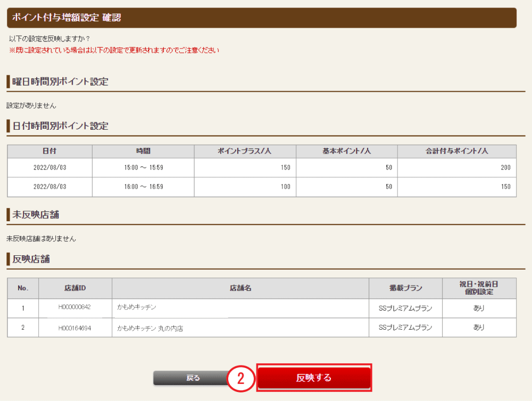Select the 2022/08/03 date in 15:00 row
This screenshot has height=401, width=532.
(50, 168)
